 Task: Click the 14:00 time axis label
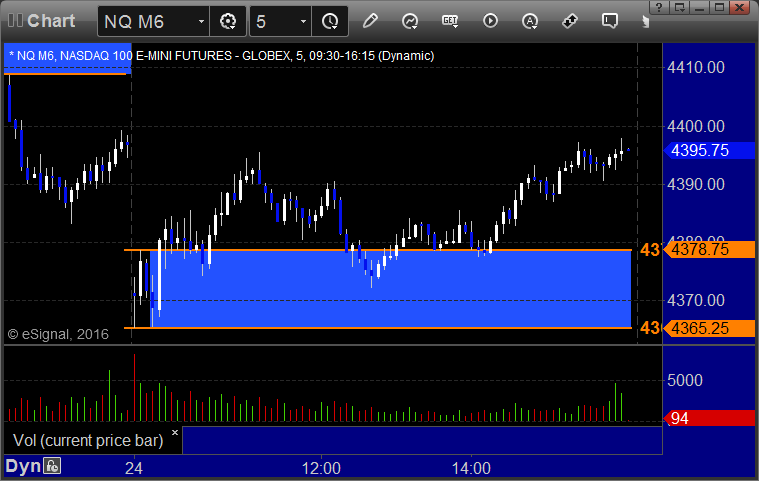[471, 468]
